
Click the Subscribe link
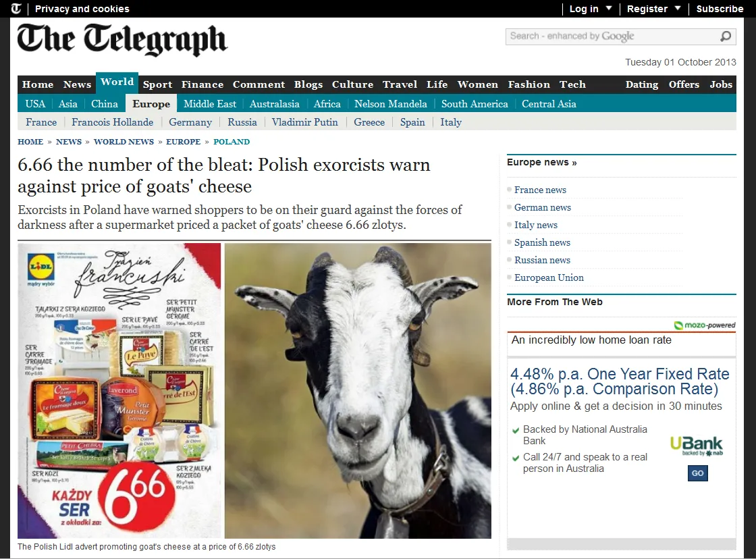click(x=720, y=9)
